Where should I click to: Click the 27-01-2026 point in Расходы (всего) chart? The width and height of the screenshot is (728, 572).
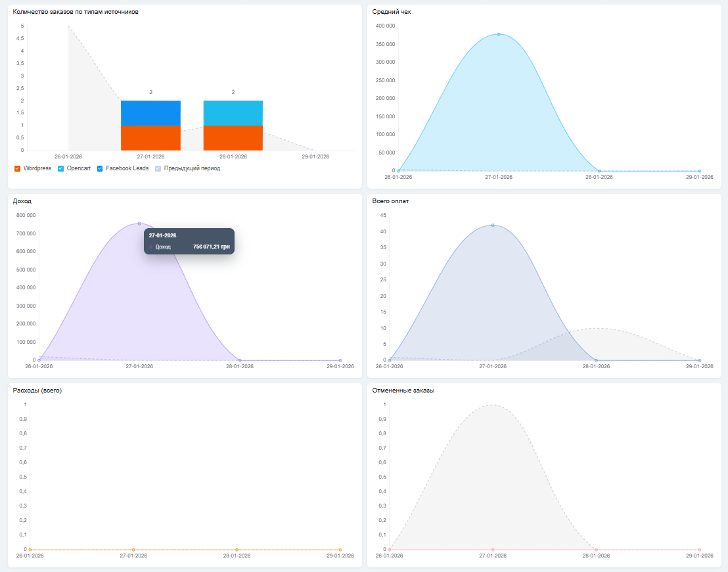(x=133, y=550)
